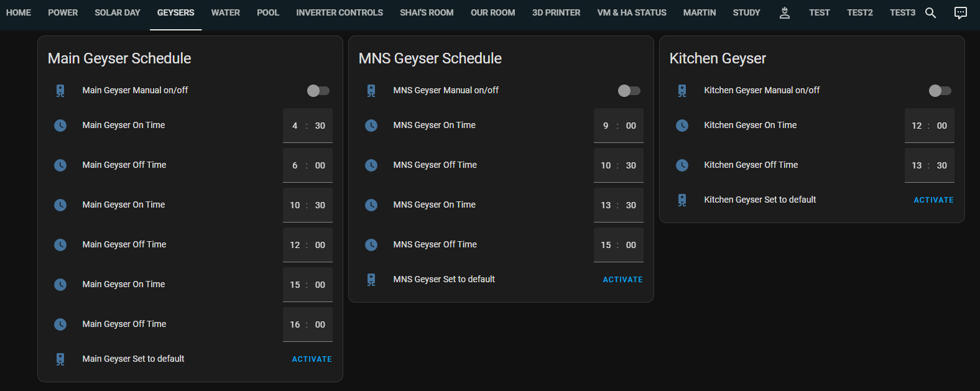Click clock icon for Kitchen Geyser Off Time
The height and width of the screenshot is (391, 980).
(682, 165)
